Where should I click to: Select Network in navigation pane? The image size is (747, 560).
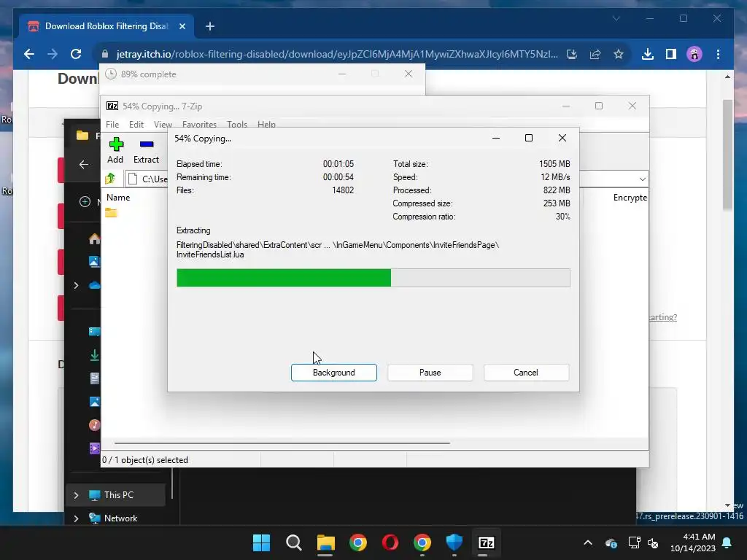click(x=120, y=518)
